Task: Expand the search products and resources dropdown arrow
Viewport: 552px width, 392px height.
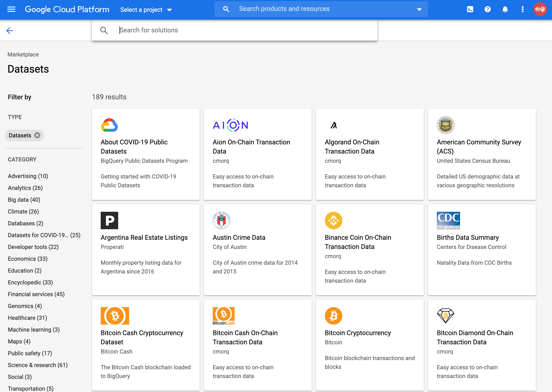Action: (419, 9)
